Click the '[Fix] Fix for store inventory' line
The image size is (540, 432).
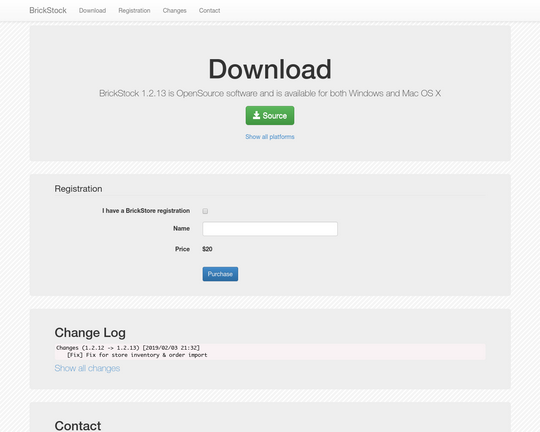(137, 355)
